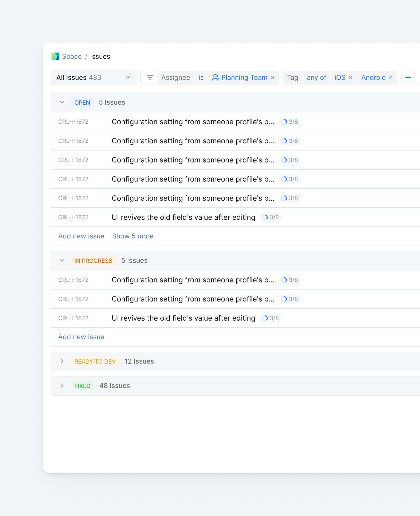Remove the Android tag filter
This screenshot has height=516, width=420.
(391, 77)
